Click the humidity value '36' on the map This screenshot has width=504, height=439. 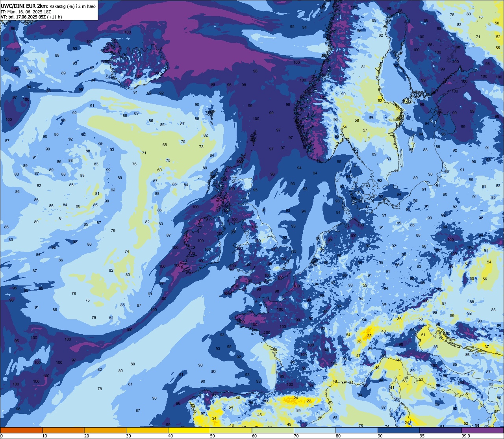click(x=399, y=319)
